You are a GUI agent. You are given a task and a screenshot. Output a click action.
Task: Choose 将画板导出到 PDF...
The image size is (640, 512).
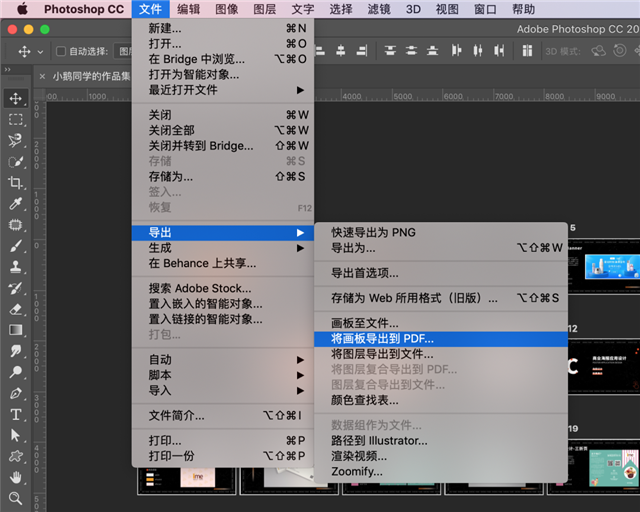(441, 339)
